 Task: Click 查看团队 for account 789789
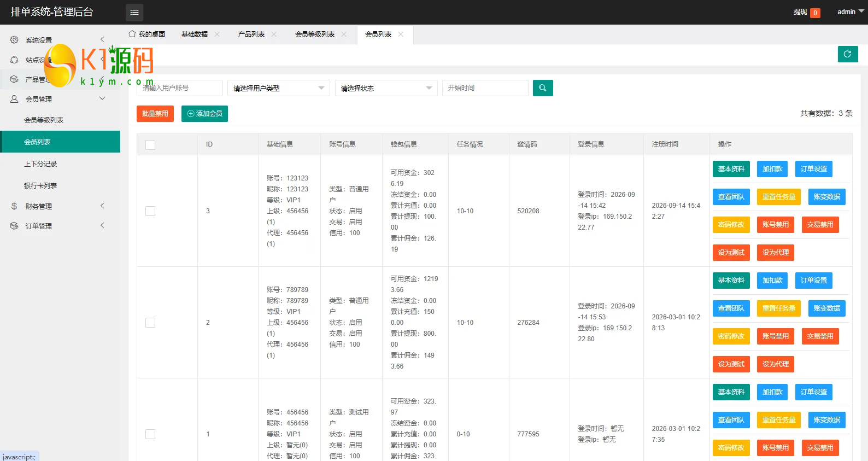(x=731, y=308)
